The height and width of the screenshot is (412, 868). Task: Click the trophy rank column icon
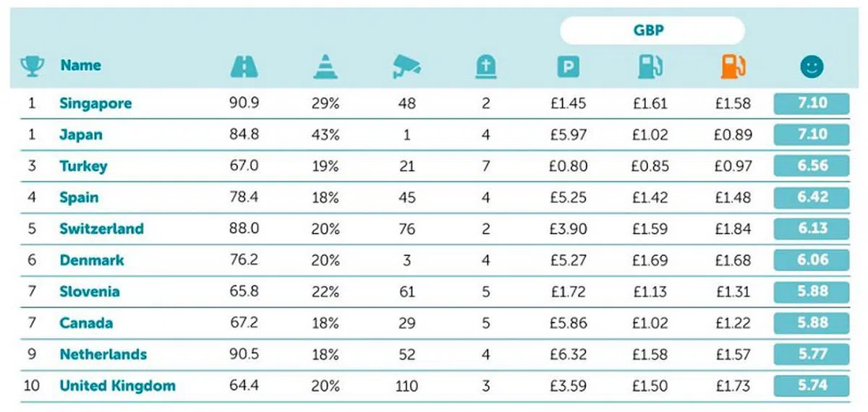pyautogui.click(x=31, y=66)
